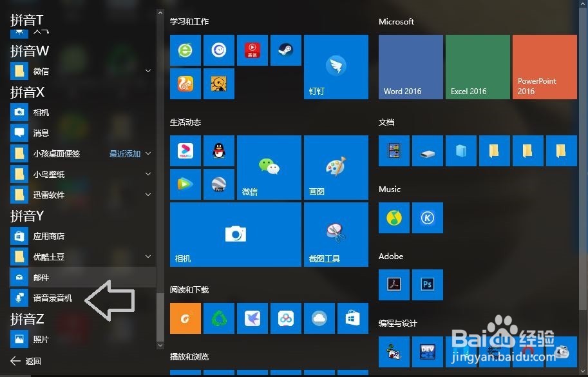Image resolution: width=588 pixels, height=377 pixels.
Task: Open the orange Foxit Reader tile
Action: pyautogui.click(x=185, y=318)
